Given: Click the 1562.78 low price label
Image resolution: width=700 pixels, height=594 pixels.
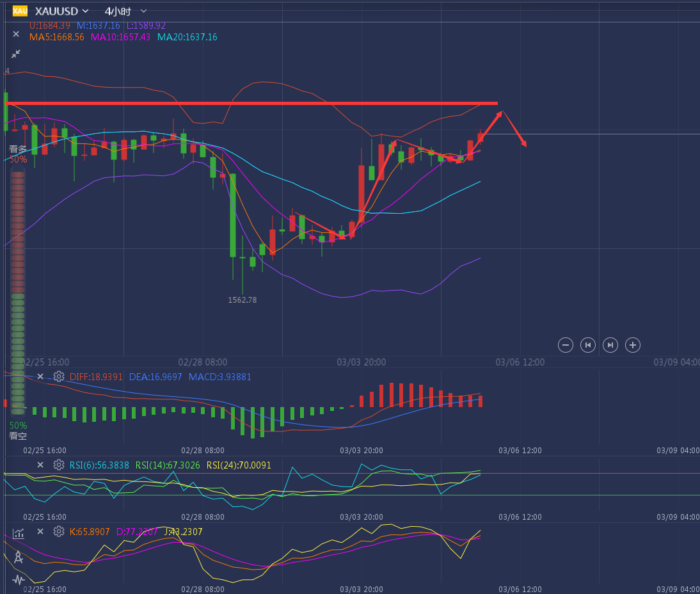Looking at the screenshot, I should point(242,300).
